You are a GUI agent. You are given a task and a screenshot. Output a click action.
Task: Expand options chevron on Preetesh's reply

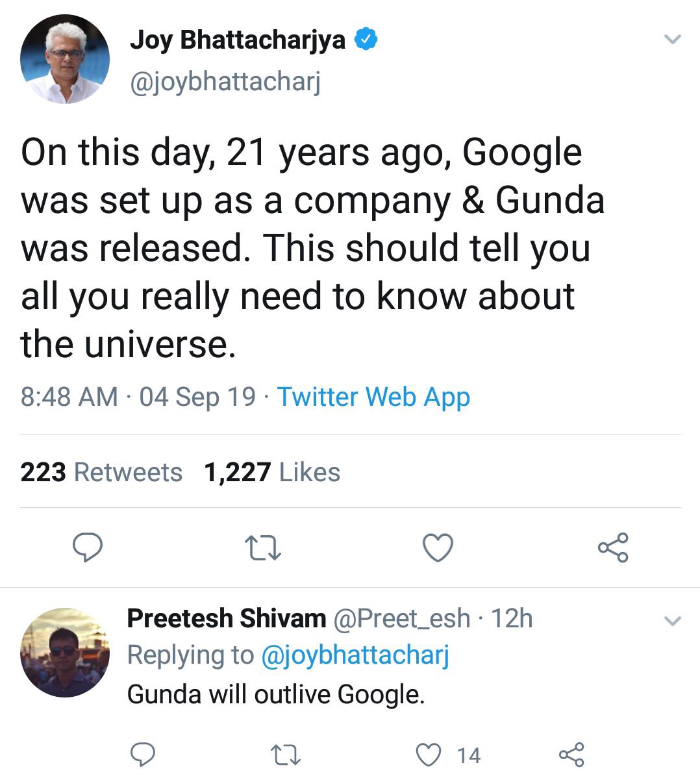(x=673, y=621)
